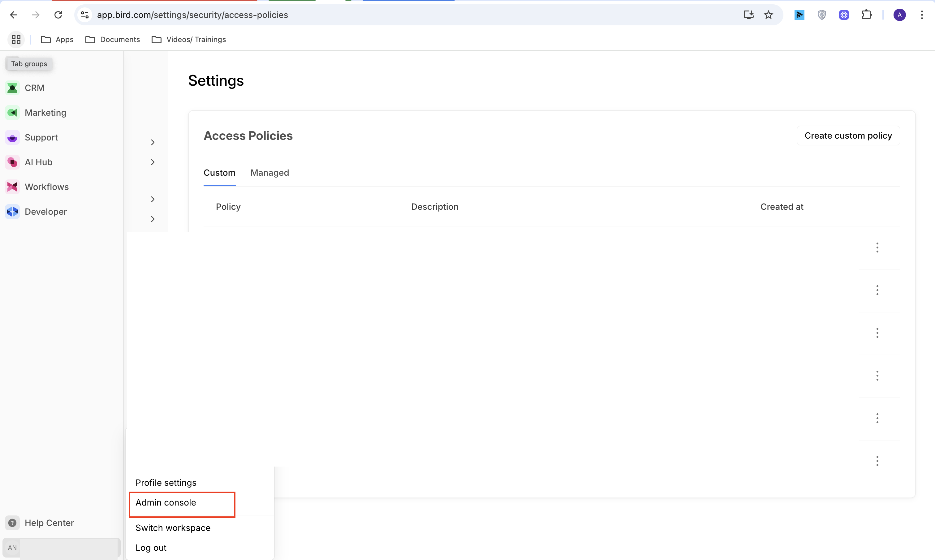The height and width of the screenshot is (560, 935).
Task: Open options menu for first policy row
Action: tap(877, 248)
